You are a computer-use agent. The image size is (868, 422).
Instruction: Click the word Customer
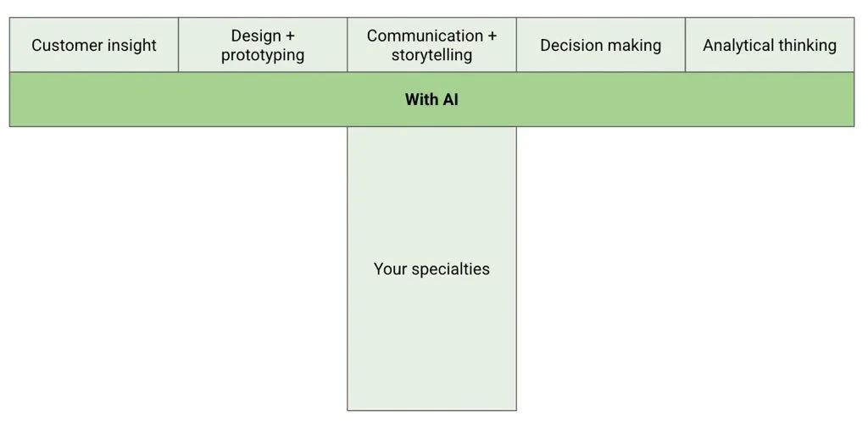click(x=69, y=46)
